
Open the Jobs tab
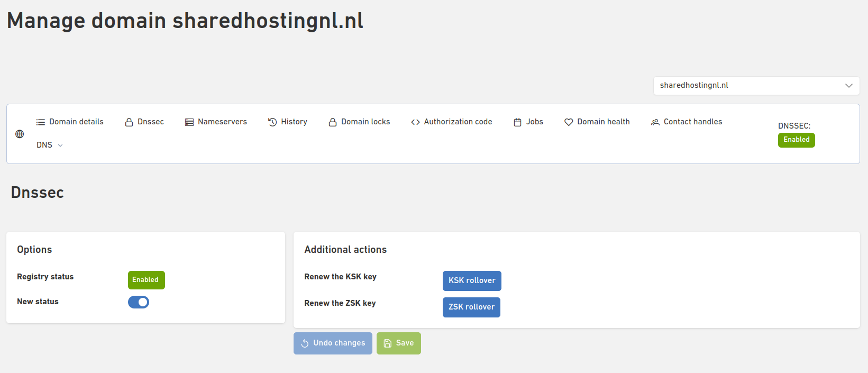[x=528, y=122]
